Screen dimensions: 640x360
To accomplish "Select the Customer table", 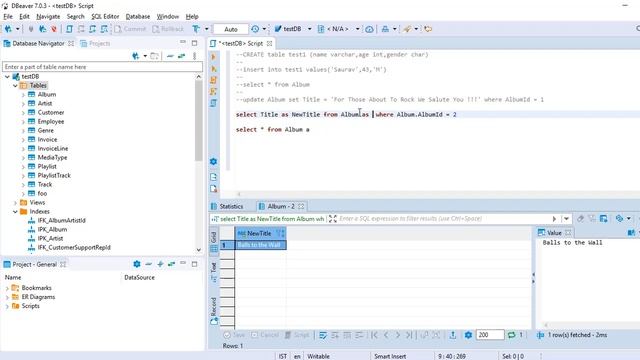I will [x=51, y=112].
